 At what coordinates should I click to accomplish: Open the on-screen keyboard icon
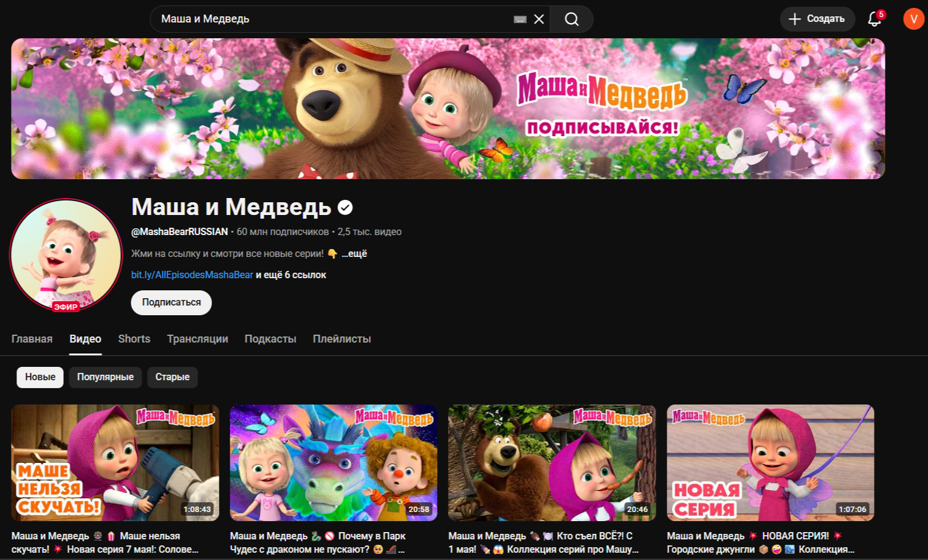pyautogui.click(x=520, y=19)
